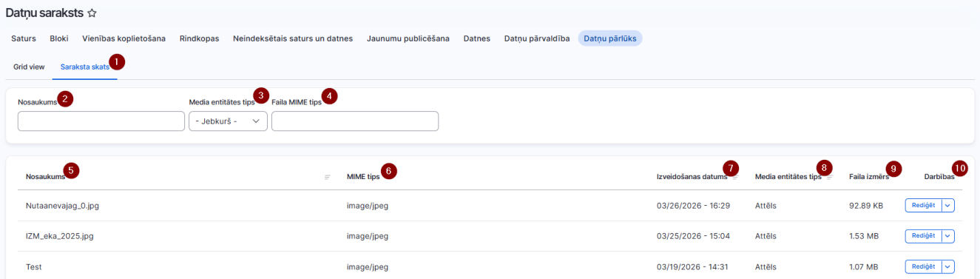Image resolution: width=980 pixels, height=279 pixels.
Task: Go to Jaunumu publicēšana tab
Action: (408, 38)
